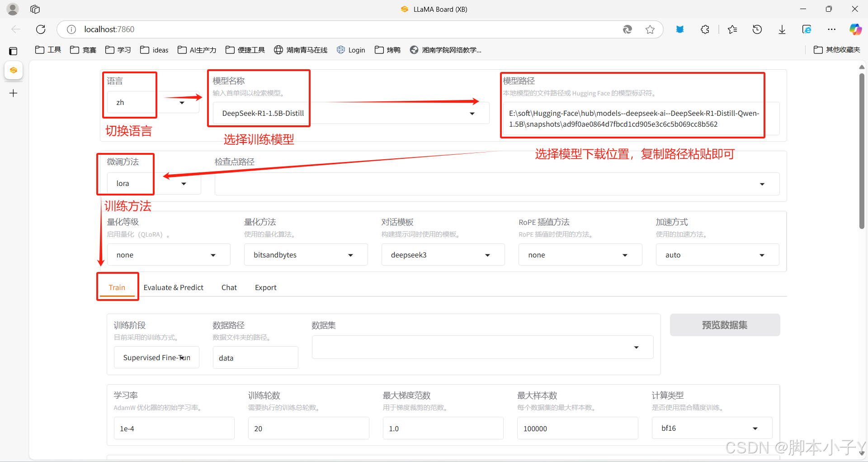The width and height of the screenshot is (868, 462).
Task: Click the translate-style icon in address bar
Action: 627,29
